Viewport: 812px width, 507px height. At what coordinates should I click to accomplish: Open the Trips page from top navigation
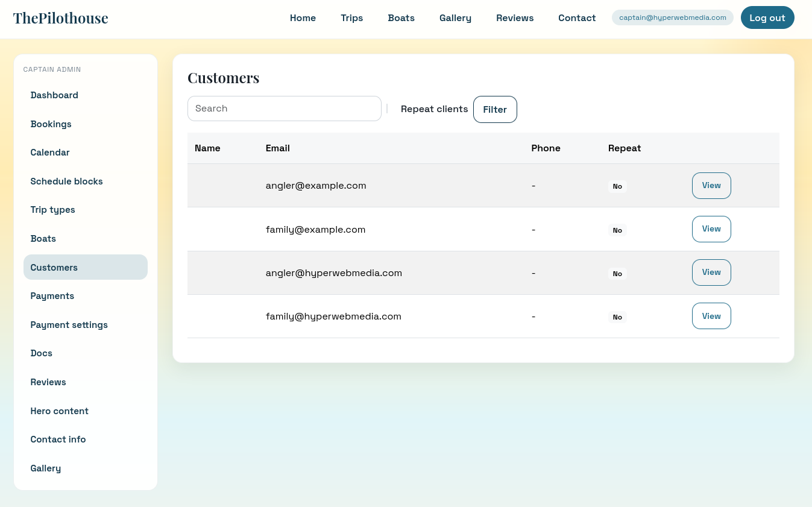pos(352,18)
